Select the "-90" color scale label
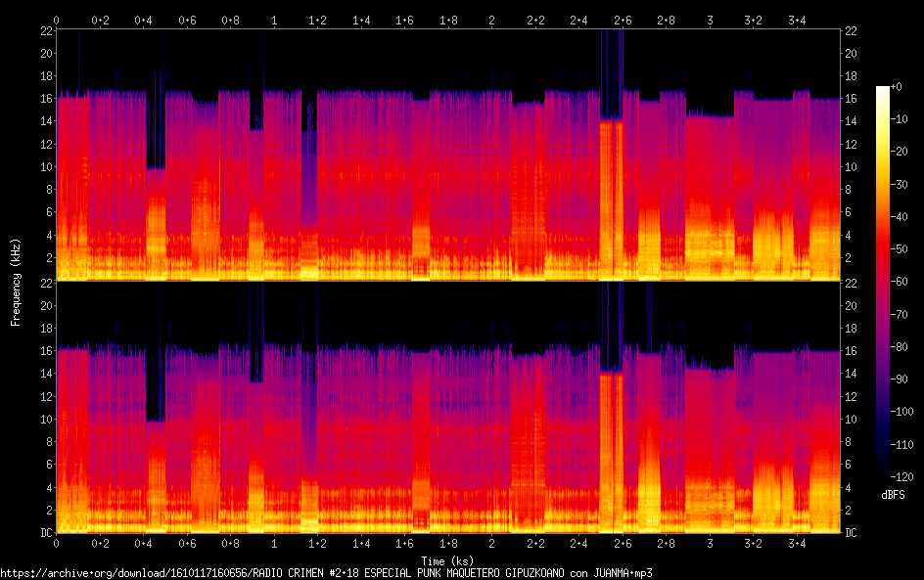This screenshot has height=580, width=924. pos(900,379)
